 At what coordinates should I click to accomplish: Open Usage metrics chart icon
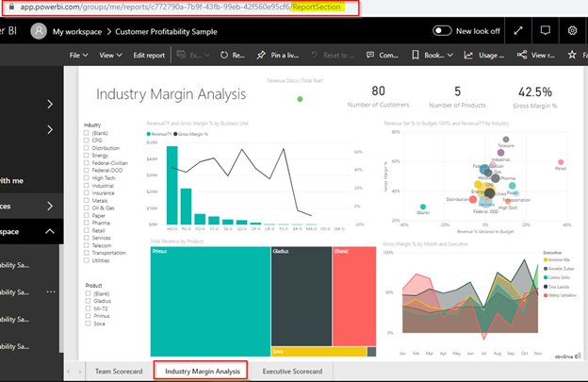pos(468,55)
